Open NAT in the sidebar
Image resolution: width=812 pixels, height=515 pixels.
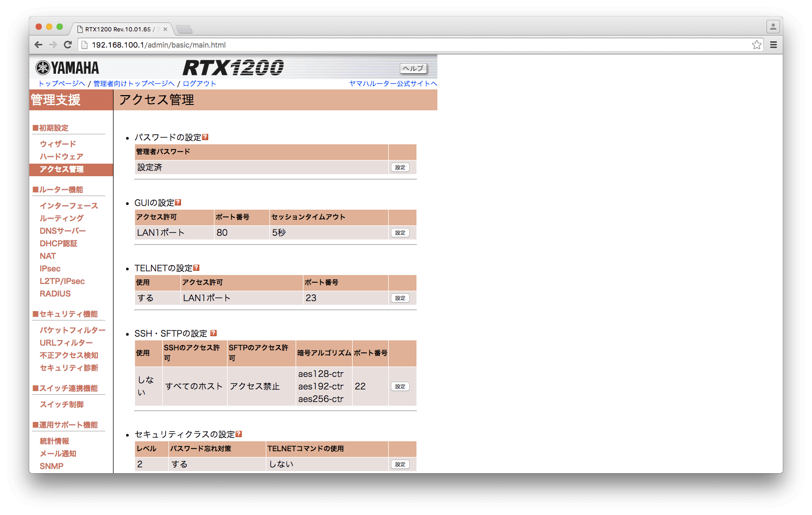pos(48,256)
